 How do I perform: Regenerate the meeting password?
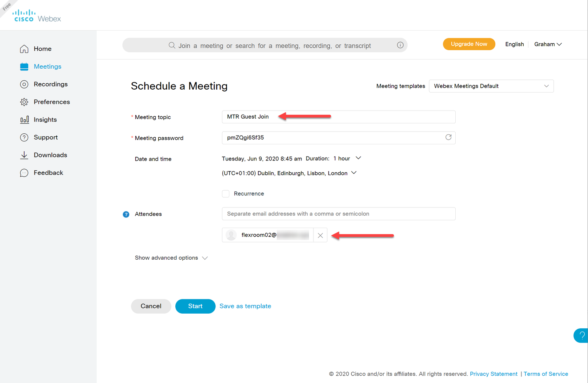click(448, 137)
